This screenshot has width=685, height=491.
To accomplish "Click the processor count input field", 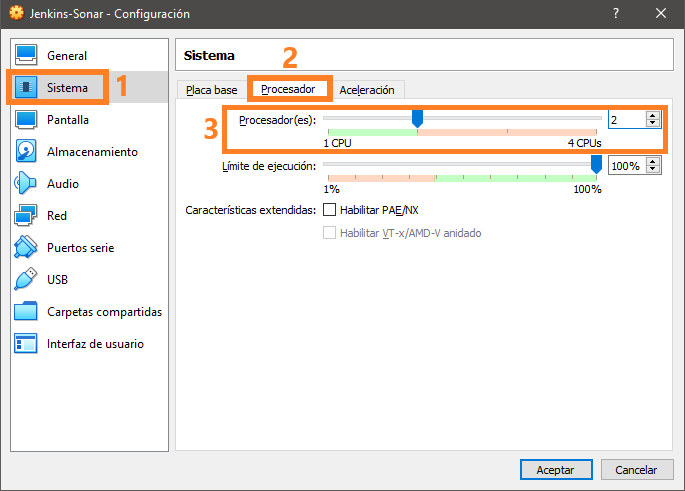I will [626, 120].
